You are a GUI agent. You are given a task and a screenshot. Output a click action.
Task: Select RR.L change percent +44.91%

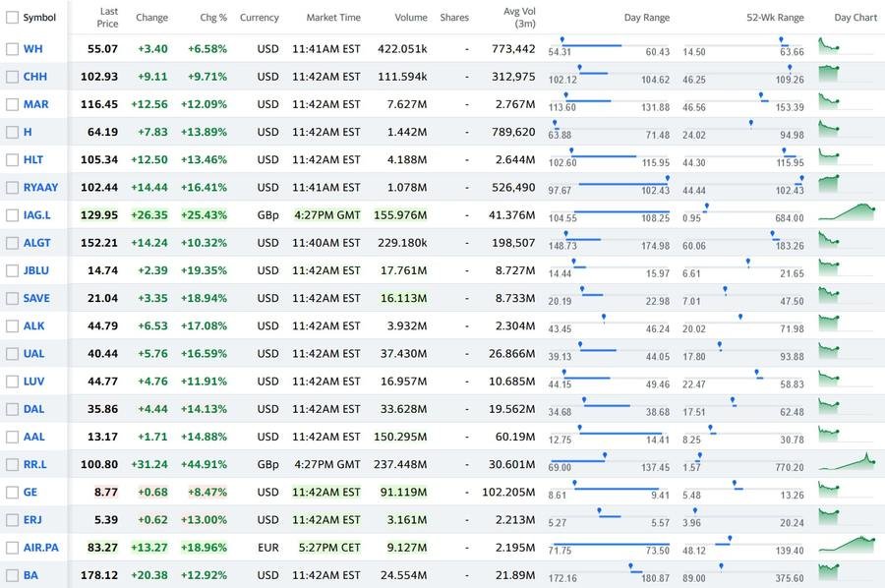pyautogui.click(x=204, y=464)
